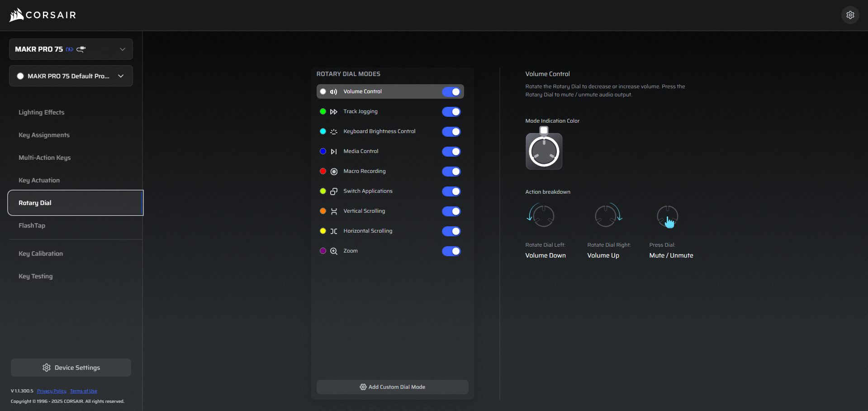Click the Switch Applications icon

(x=334, y=191)
